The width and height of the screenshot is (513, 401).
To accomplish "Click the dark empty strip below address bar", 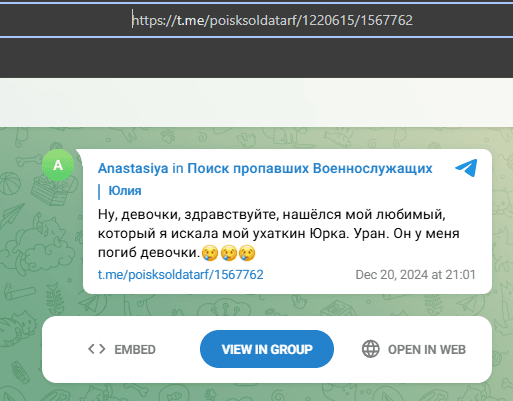I will pyautogui.click(x=256, y=58).
